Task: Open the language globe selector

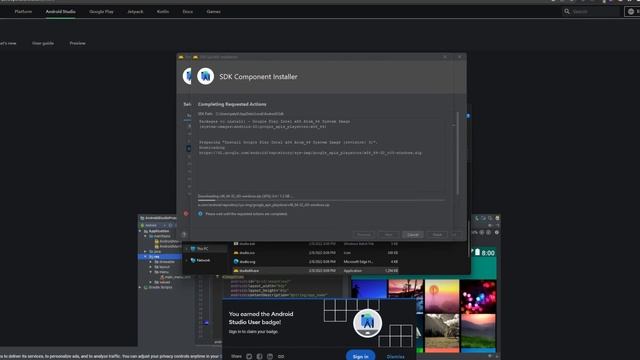Action: coord(631,11)
